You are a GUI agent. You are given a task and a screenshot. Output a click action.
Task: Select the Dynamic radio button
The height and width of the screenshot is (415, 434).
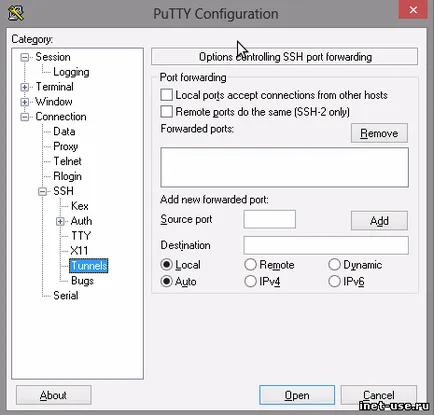(334, 265)
